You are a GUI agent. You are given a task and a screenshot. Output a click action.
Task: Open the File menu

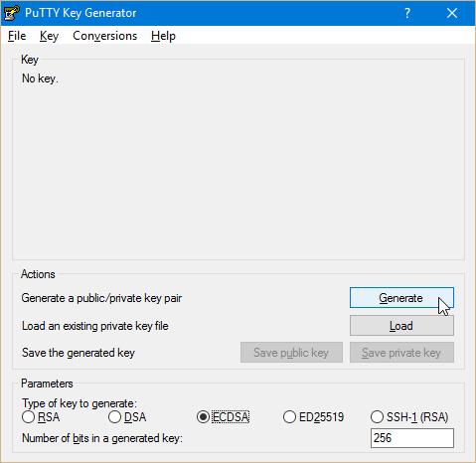pos(17,36)
